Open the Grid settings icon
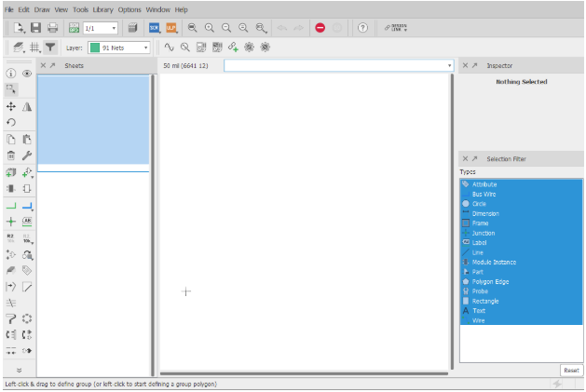Viewport: 586px width, 392px height. (34, 47)
